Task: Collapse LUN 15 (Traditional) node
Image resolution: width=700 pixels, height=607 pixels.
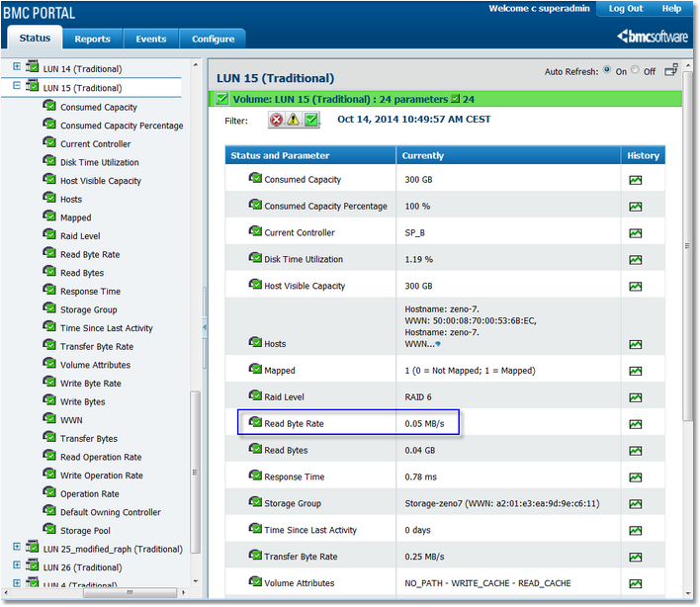Action: (x=17, y=85)
